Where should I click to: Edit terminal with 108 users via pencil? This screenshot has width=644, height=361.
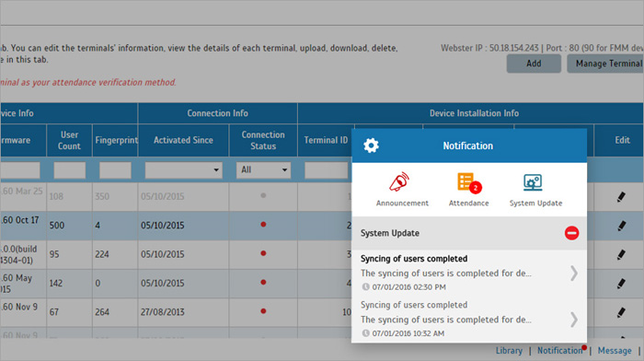[621, 197]
